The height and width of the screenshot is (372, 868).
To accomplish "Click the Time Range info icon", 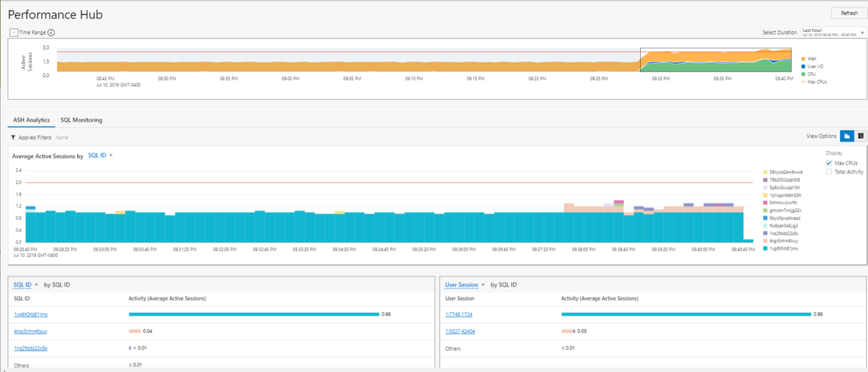I will point(51,32).
